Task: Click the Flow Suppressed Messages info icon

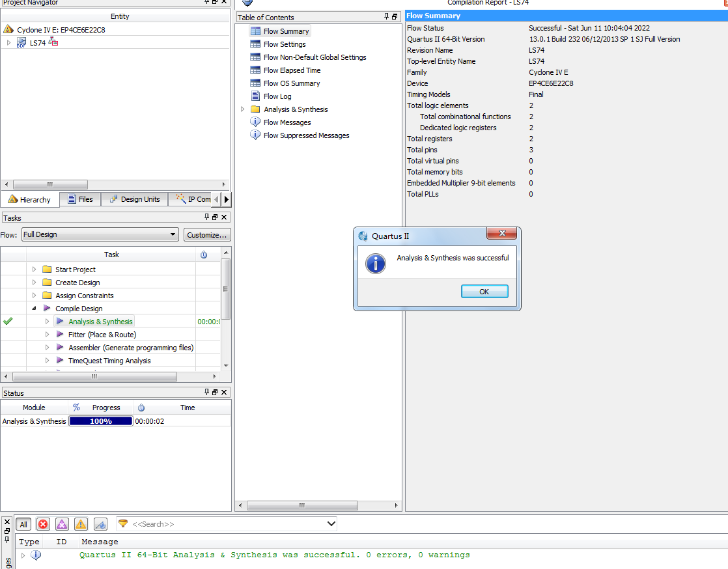Action: click(255, 135)
